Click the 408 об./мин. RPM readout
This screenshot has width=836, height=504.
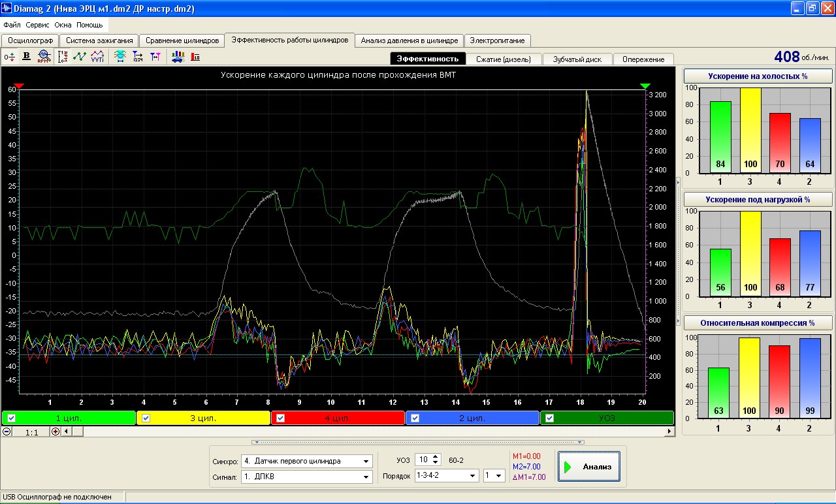pos(801,57)
